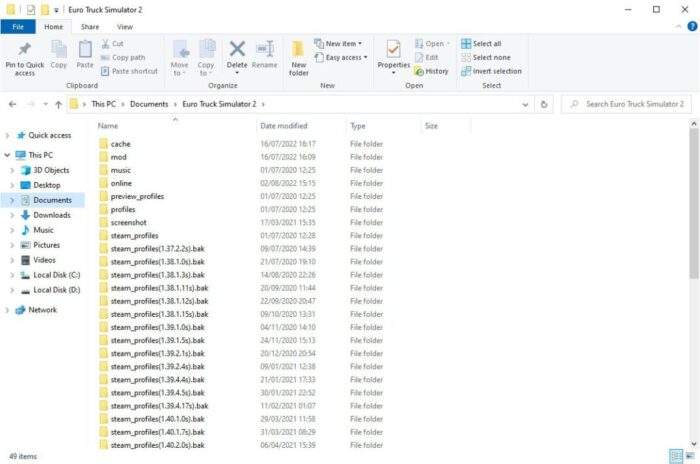Screen dimensions: 700x464
Task: Go back with the Back arrow
Action: [12, 104]
